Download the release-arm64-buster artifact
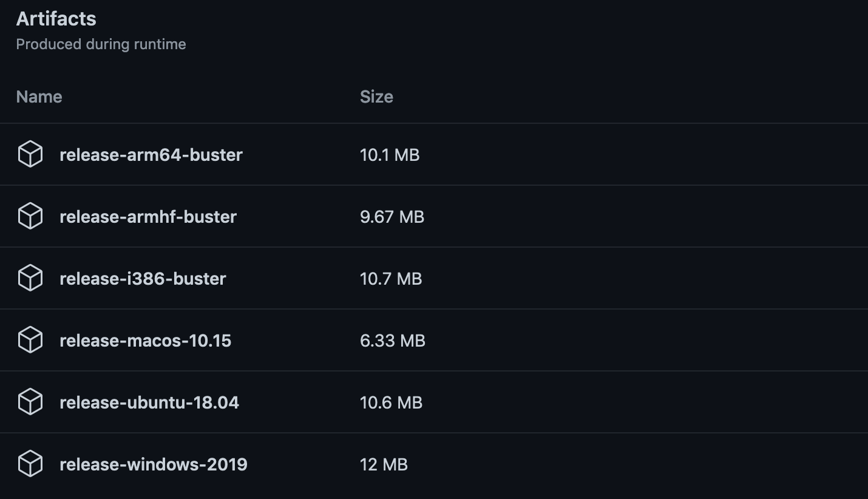The height and width of the screenshot is (499, 868). click(151, 155)
